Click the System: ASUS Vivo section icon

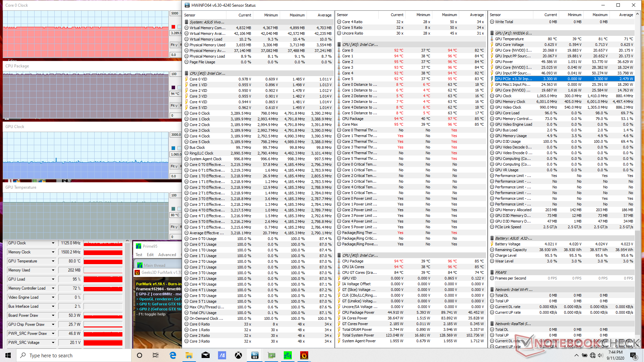[186, 22]
